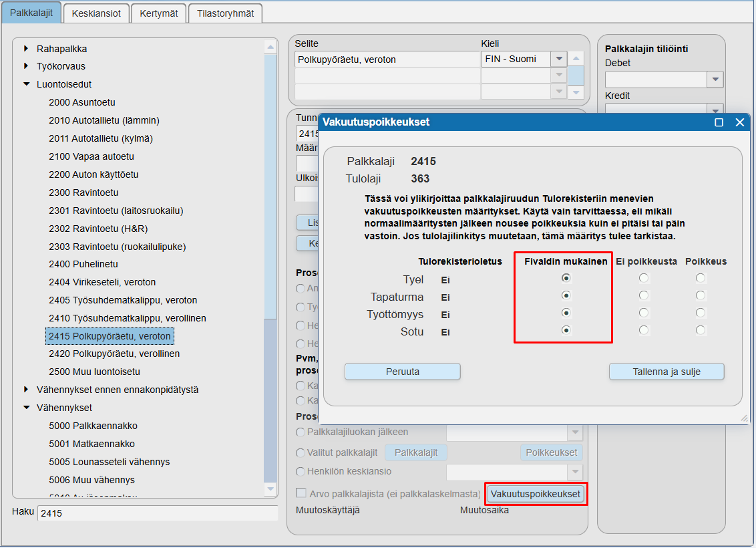Select Henkilön keskiansio radio option
The height and width of the screenshot is (548, 756).
click(301, 471)
